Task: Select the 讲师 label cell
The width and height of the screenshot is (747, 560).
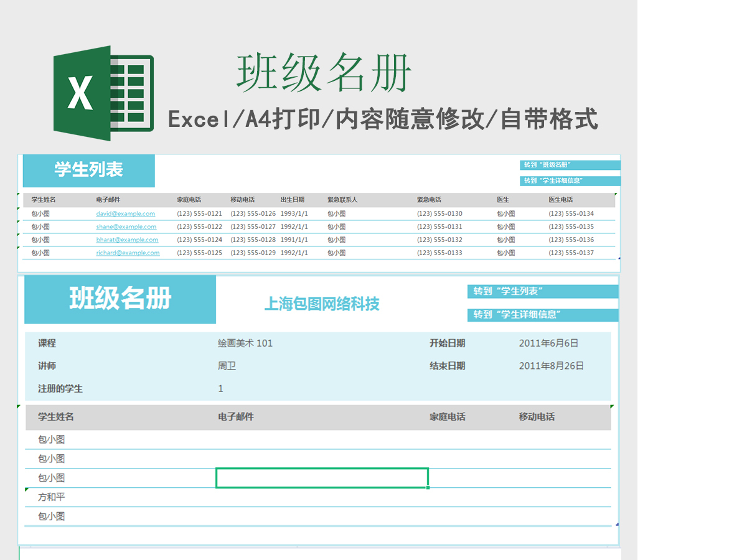Action: (47, 366)
